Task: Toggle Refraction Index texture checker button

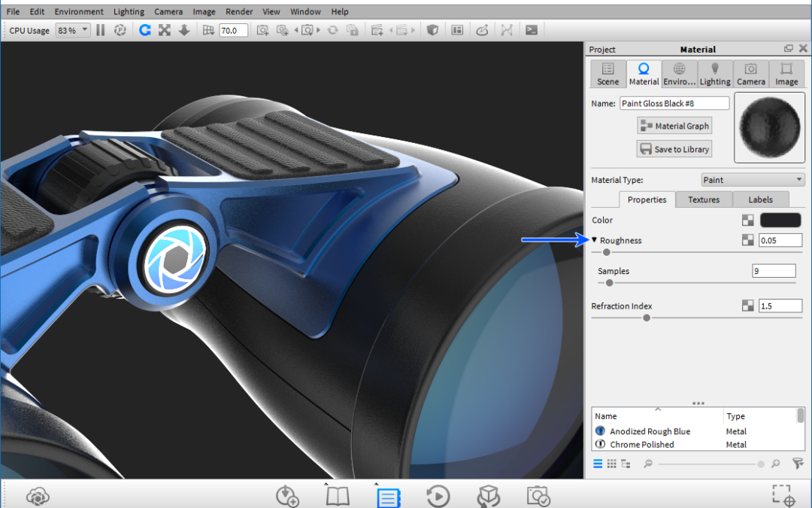Action: (x=748, y=306)
